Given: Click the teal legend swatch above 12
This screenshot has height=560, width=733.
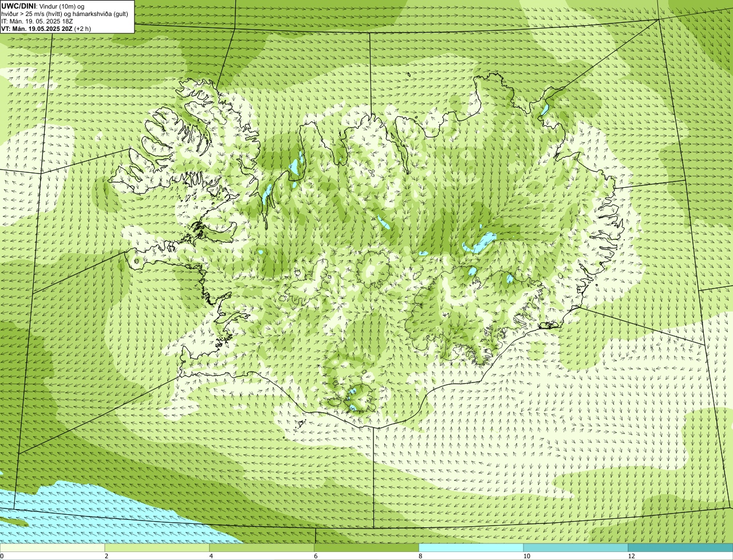Looking at the screenshot, I should point(681,548).
